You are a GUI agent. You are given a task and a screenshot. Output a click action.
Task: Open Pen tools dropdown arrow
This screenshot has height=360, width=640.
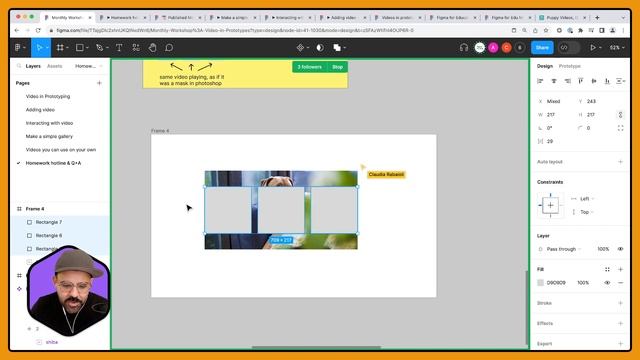107,48
